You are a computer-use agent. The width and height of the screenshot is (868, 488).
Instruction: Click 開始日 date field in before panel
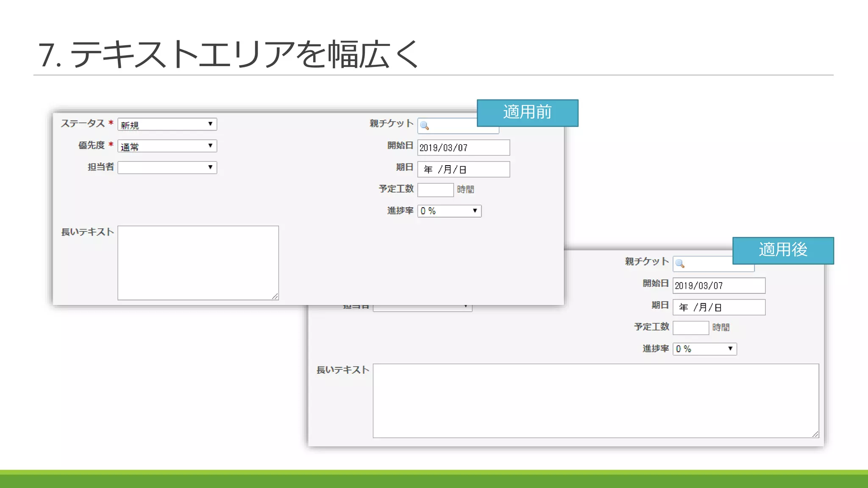click(463, 148)
